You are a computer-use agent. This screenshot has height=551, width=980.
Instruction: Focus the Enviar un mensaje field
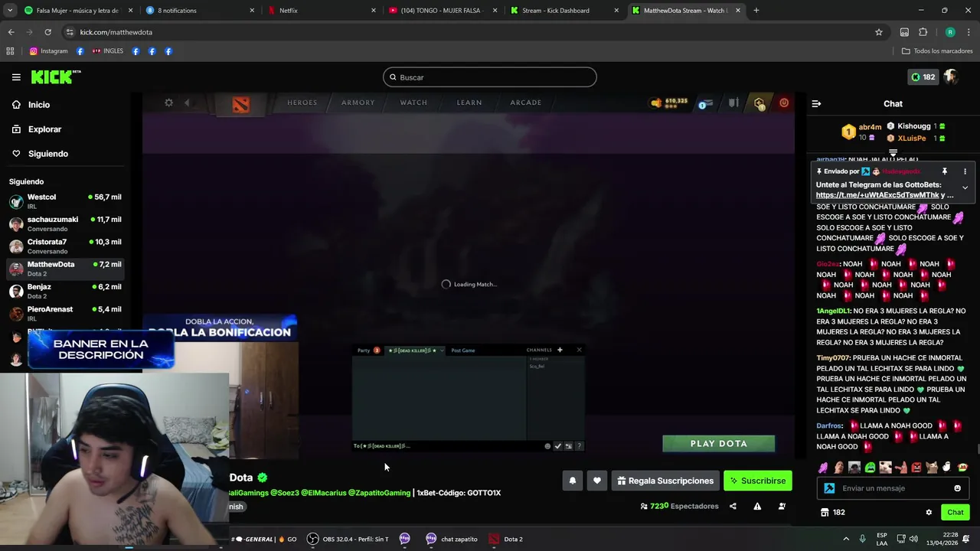tap(892, 488)
